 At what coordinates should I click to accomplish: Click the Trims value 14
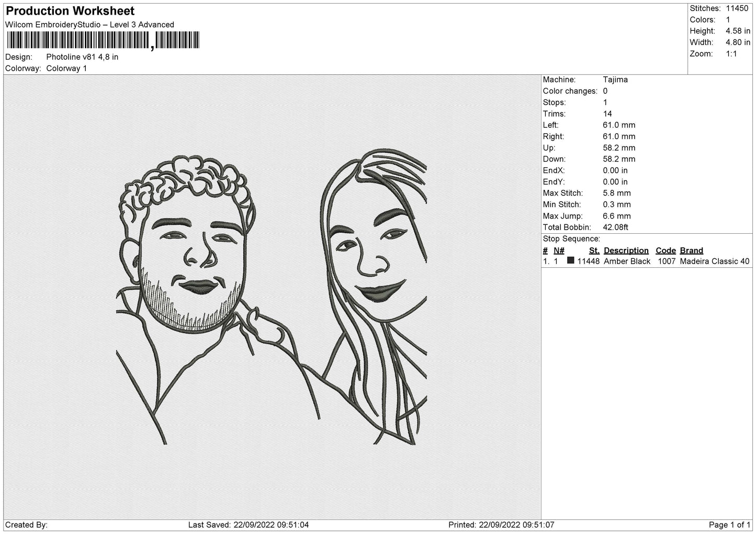point(607,113)
